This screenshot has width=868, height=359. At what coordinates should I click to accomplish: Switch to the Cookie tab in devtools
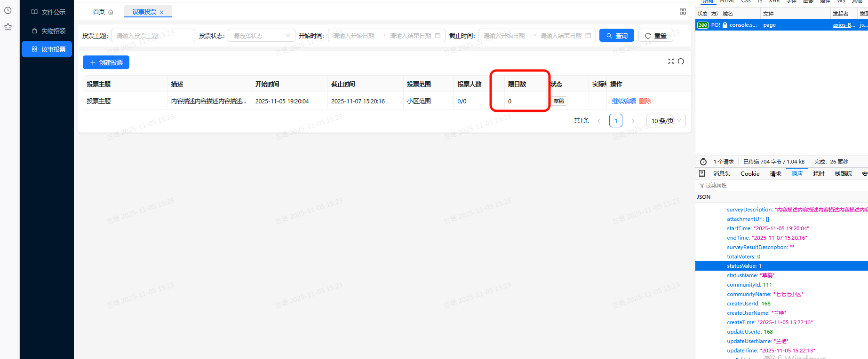(750, 174)
